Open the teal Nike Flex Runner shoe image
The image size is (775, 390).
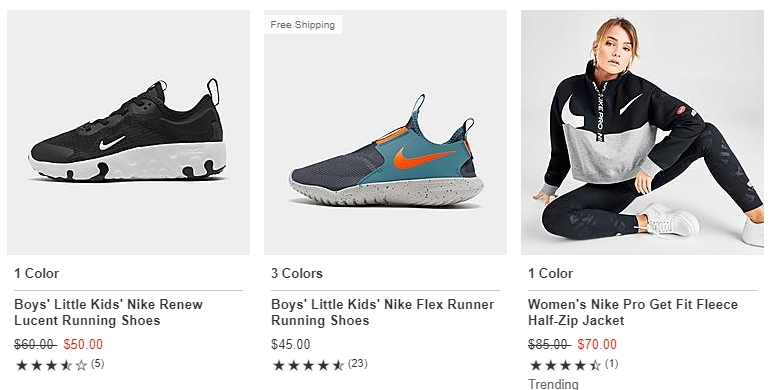(386, 132)
